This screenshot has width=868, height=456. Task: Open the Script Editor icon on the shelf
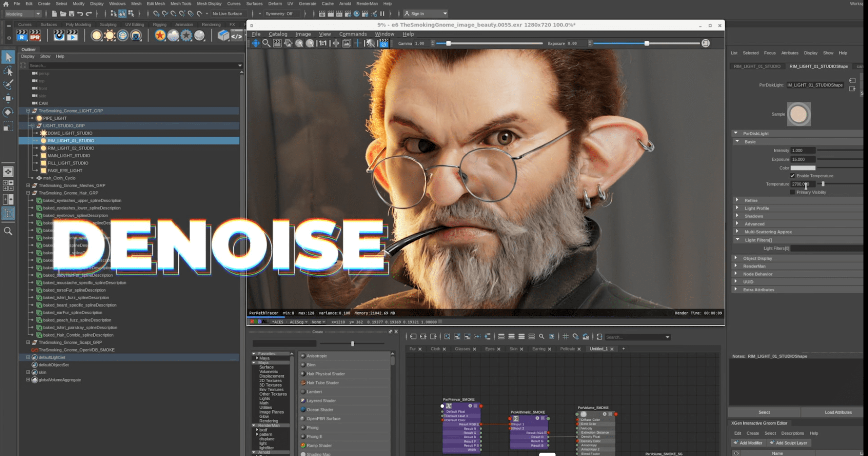(x=237, y=36)
